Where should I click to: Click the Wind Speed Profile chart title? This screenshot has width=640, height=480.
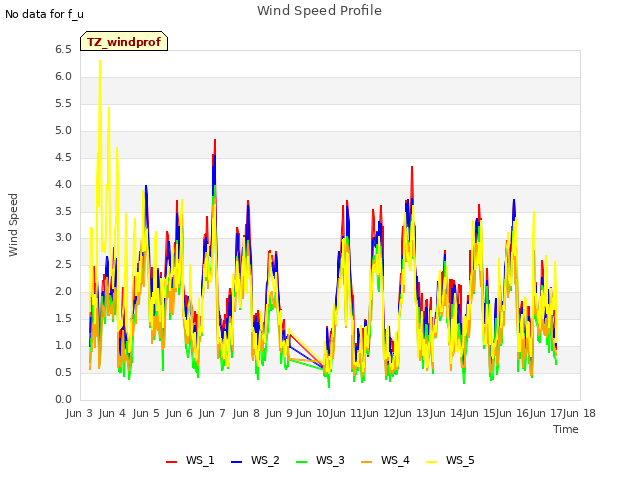tap(319, 11)
